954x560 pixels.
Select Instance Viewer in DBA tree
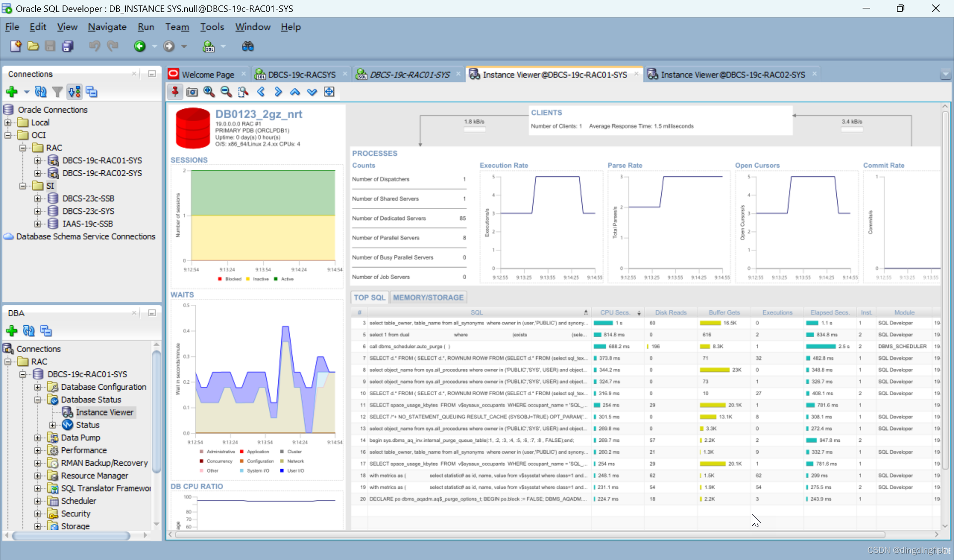[104, 412]
